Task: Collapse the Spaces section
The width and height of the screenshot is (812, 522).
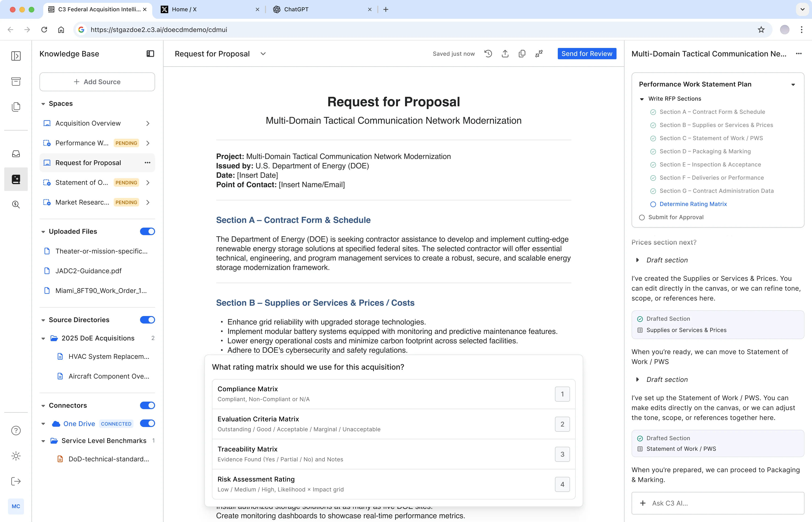Action: pyautogui.click(x=43, y=104)
